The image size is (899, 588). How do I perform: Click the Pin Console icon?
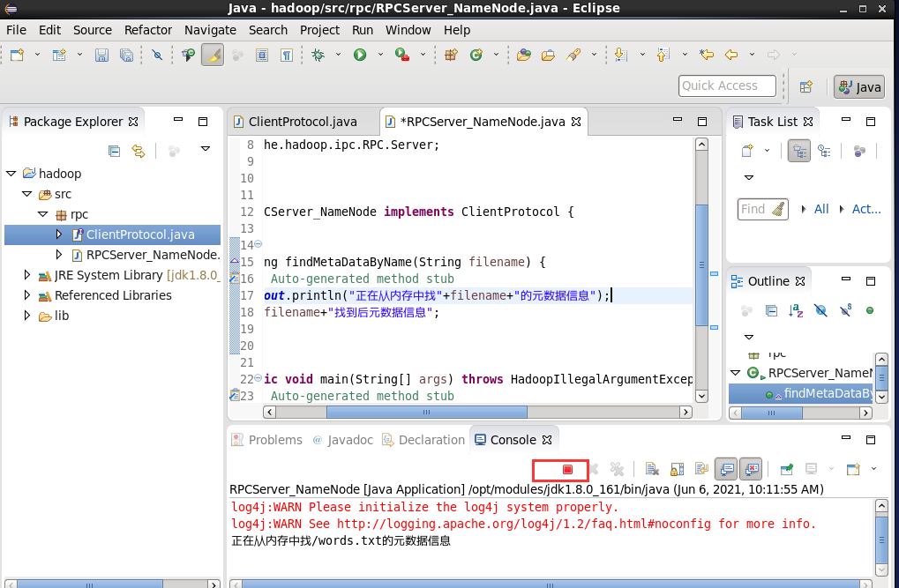pyautogui.click(x=787, y=469)
